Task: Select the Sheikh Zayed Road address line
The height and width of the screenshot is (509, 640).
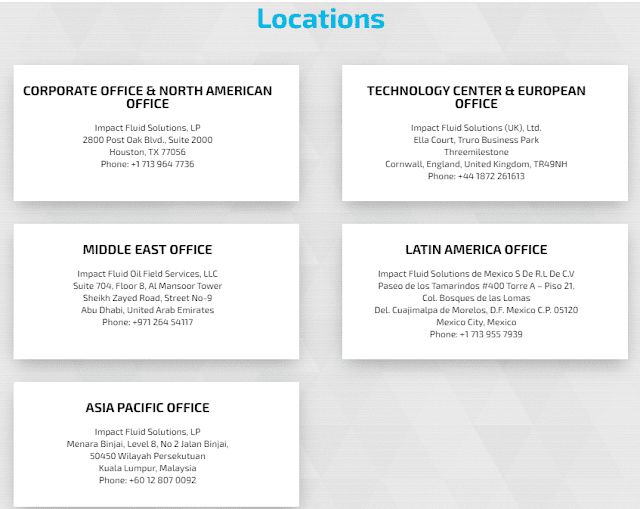Action: click(x=147, y=298)
